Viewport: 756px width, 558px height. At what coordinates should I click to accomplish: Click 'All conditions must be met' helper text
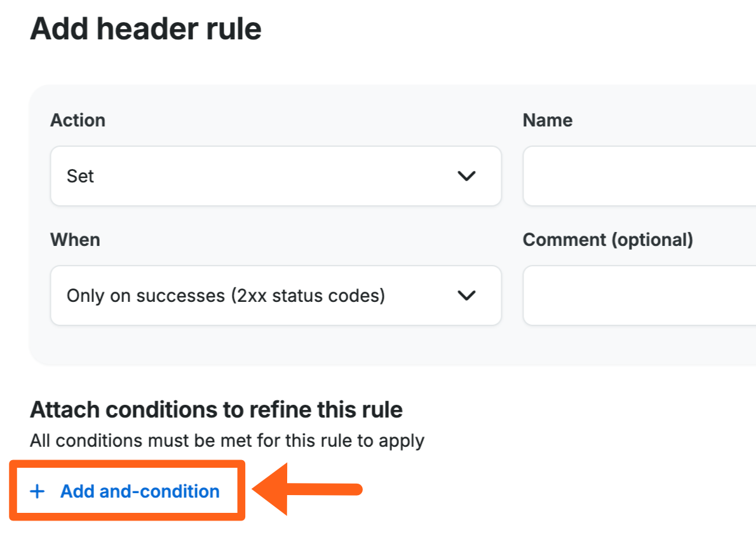click(227, 440)
